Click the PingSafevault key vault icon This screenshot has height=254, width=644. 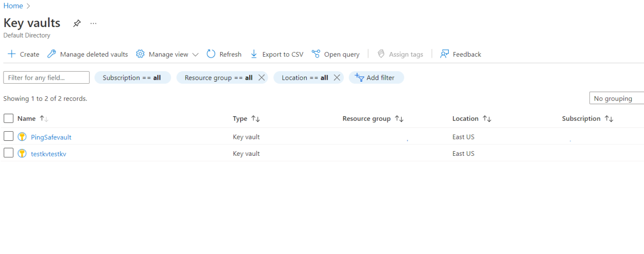[22, 137]
